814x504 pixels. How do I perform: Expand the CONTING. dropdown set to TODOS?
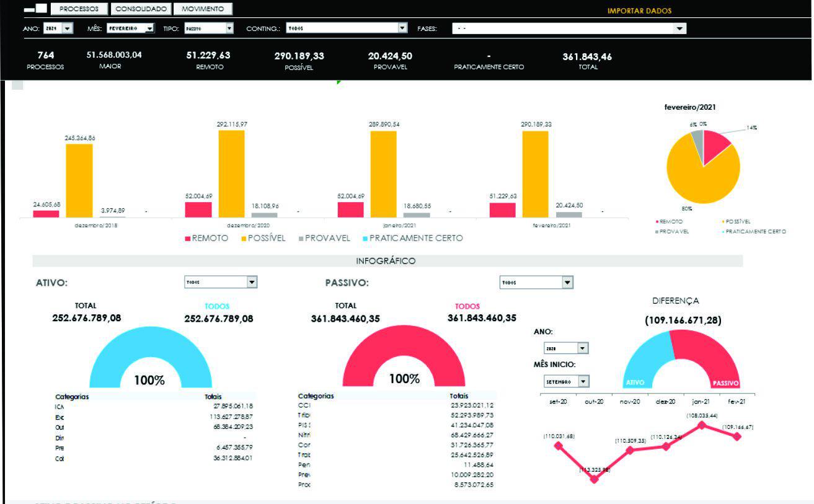402,29
